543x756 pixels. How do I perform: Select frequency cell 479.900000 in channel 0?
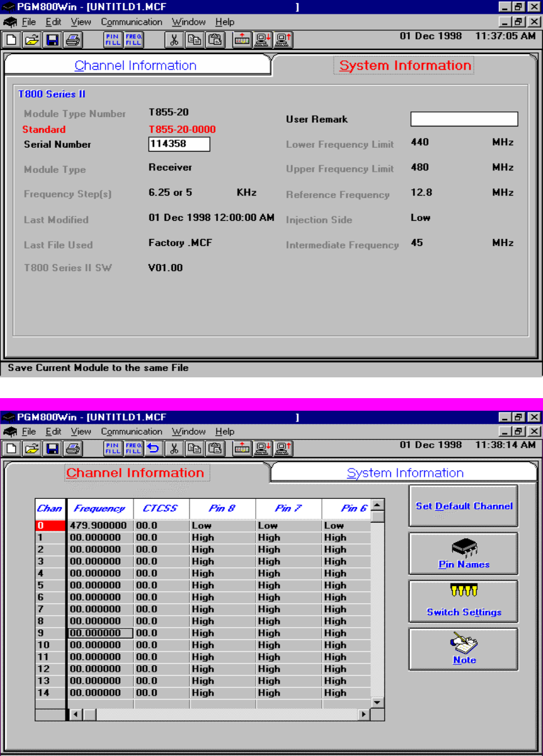tap(100, 526)
